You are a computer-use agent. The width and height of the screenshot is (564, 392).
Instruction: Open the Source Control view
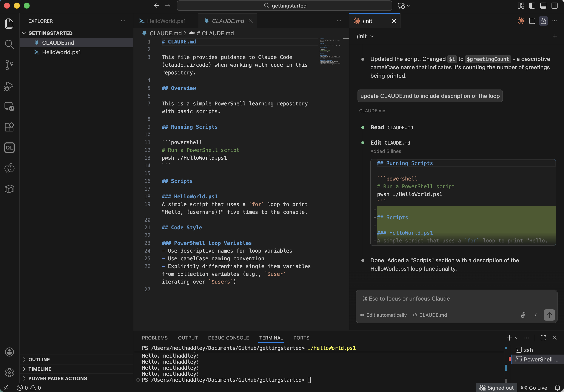(9, 65)
